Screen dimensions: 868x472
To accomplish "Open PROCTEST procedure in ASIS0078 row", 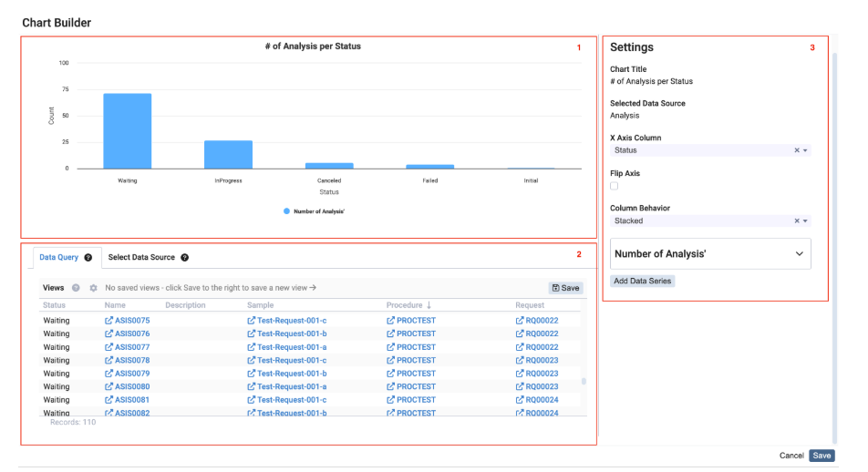I will [416, 360].
